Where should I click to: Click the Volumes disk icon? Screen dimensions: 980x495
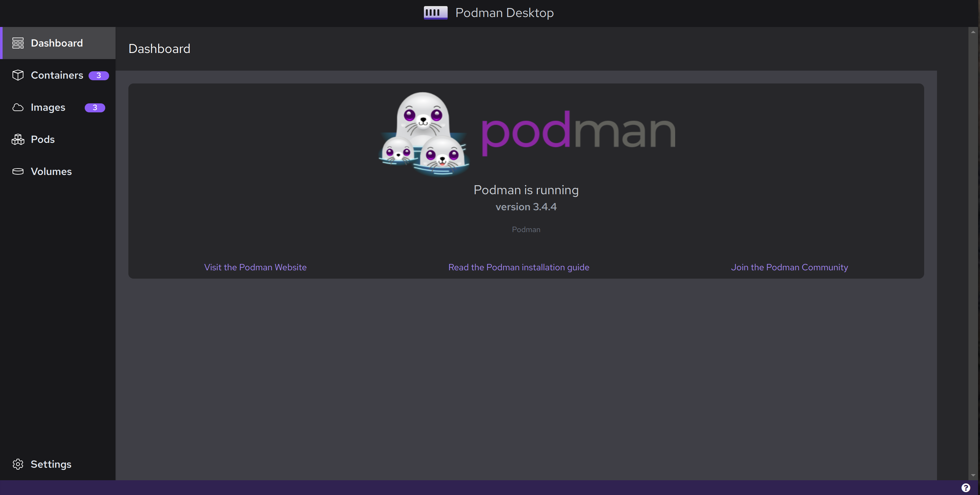[18, 171]
